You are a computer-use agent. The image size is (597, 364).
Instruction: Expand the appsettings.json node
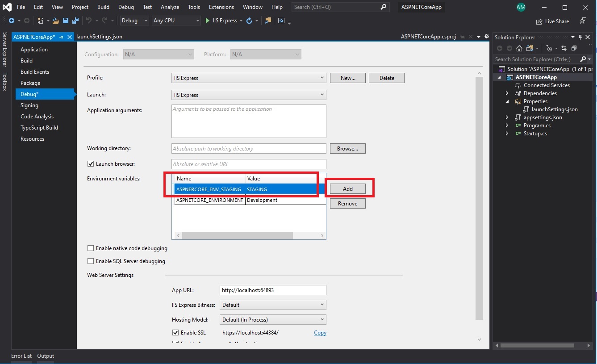point(507,117)
